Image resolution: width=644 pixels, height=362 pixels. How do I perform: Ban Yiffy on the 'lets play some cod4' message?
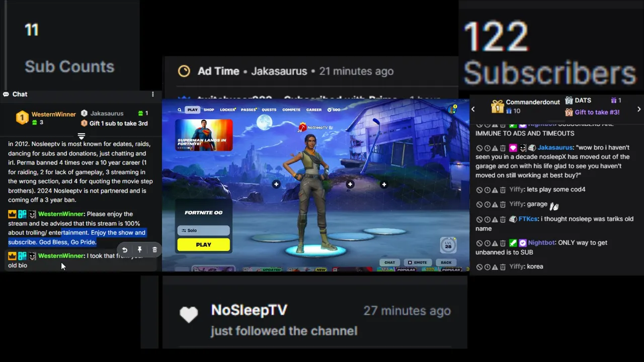tap(479, 190)
